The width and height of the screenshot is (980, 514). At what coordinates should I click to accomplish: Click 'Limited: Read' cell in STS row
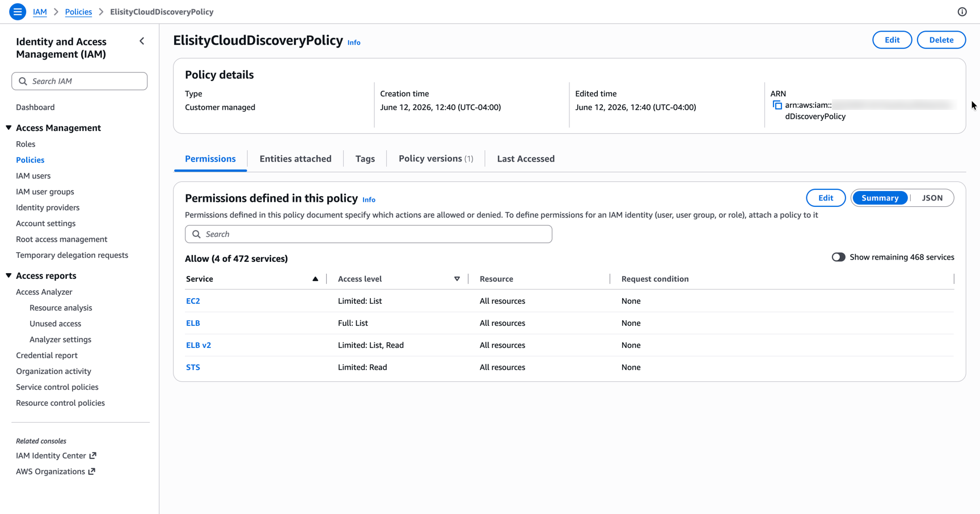click(362, 367)
